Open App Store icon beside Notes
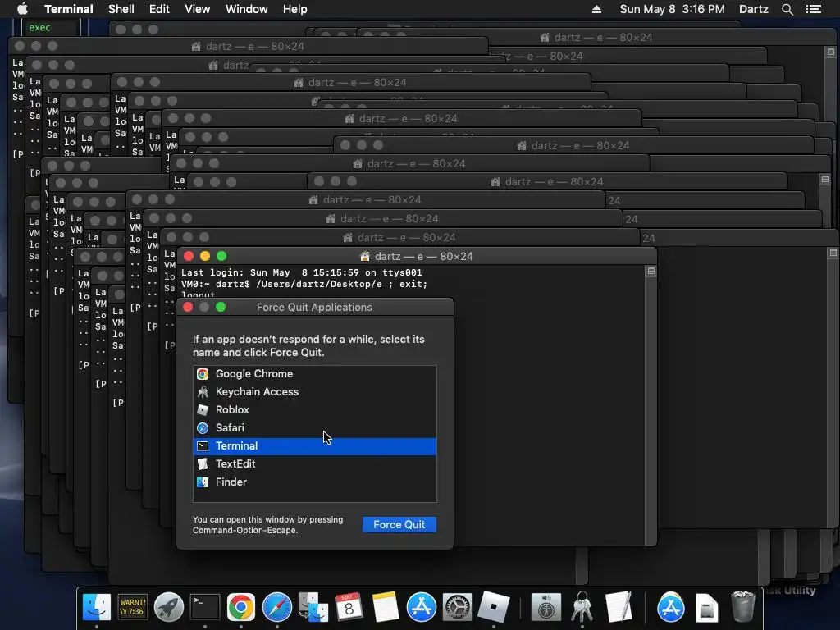Viewport: 840px width, 630px height. (421, 607)
